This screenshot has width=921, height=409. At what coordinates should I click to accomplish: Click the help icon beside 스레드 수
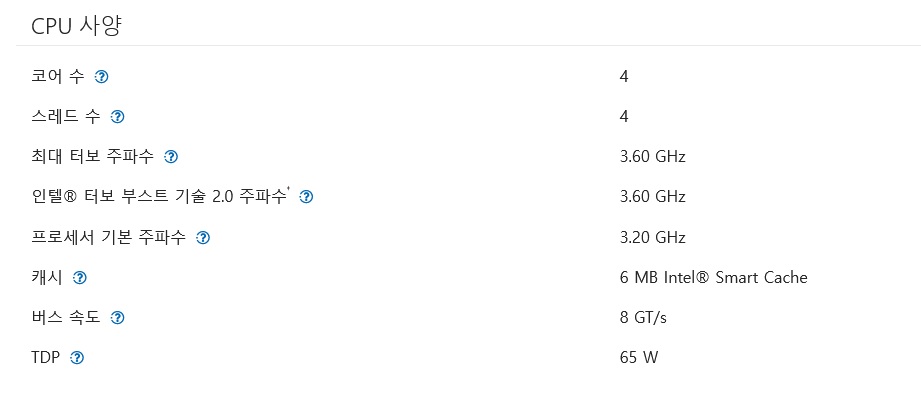pyautogui.click(x=117, y=117)
